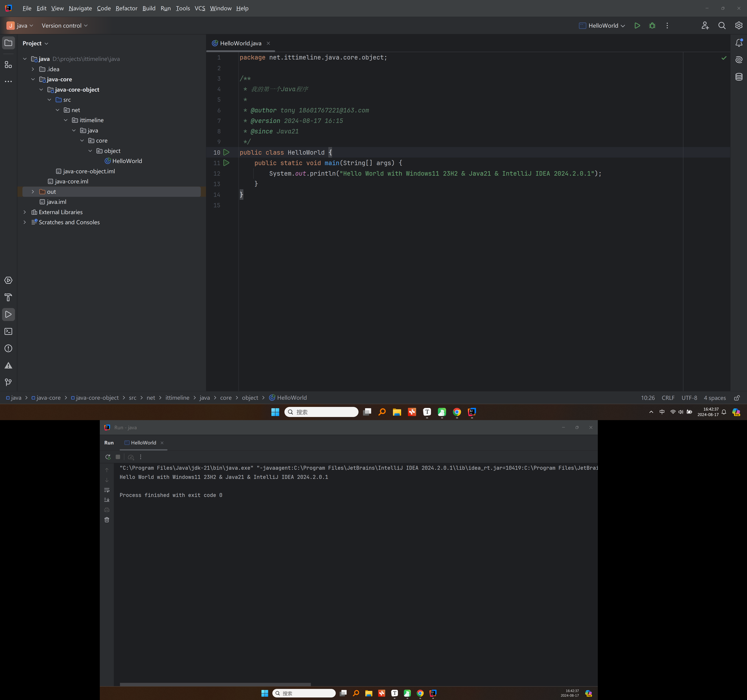The image size is (747, 700).
Task: Open the Refactor menu
Action: pyautogui.click(x=126, y=8)
